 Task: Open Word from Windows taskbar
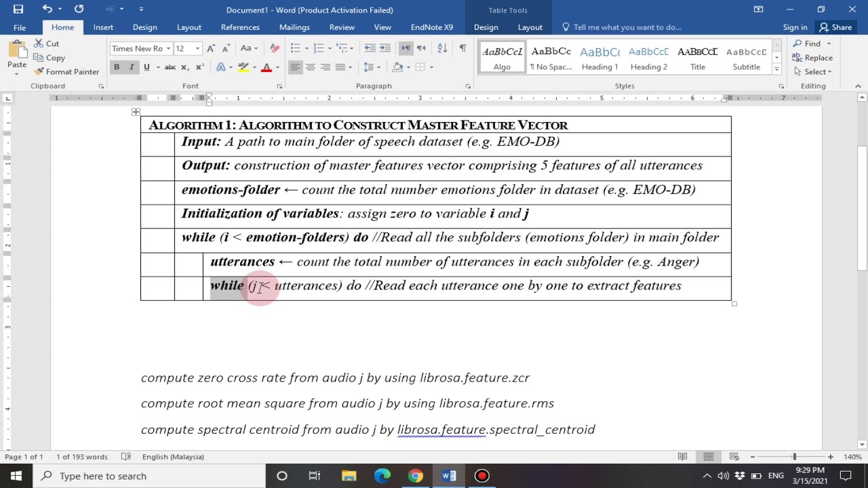point(449,476)
